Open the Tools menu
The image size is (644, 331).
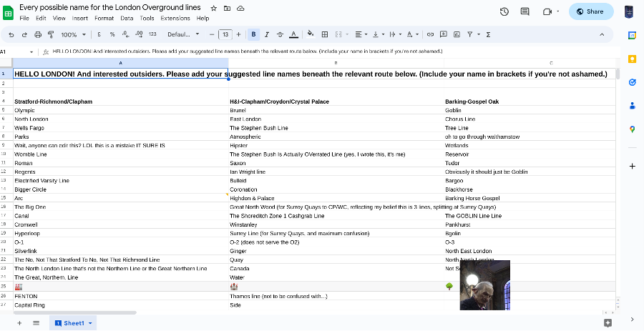pos(147,18)
